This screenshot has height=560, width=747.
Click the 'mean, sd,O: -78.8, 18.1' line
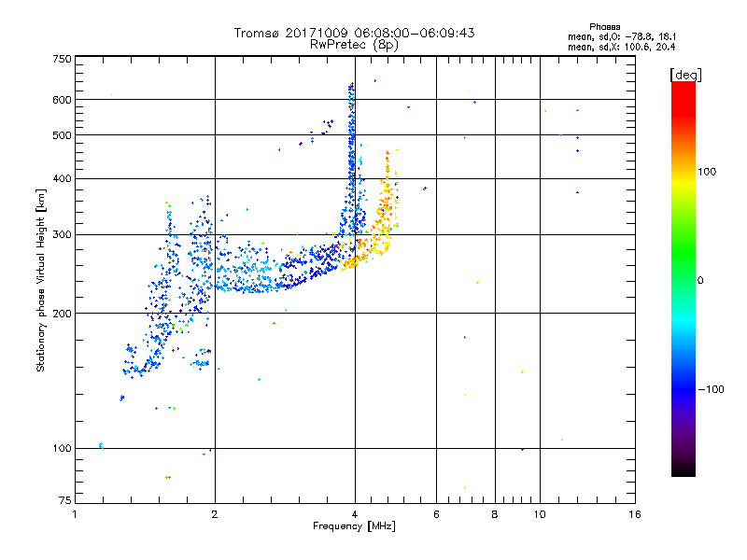point(622,36)
